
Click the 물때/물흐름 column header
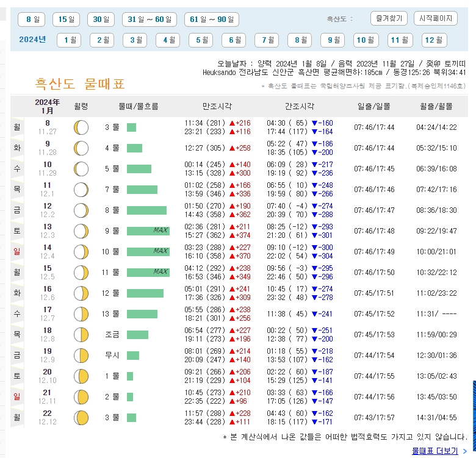(139, 106)
